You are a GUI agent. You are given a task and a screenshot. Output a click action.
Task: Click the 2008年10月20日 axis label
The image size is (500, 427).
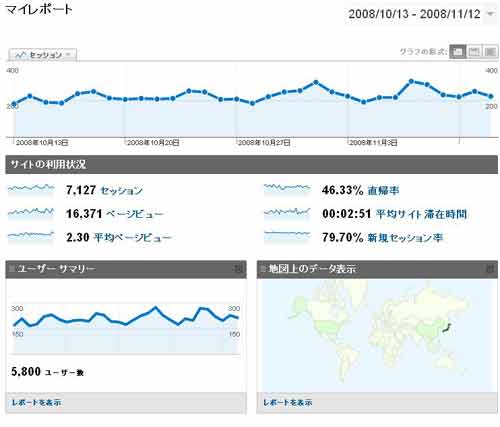(153, 143)
